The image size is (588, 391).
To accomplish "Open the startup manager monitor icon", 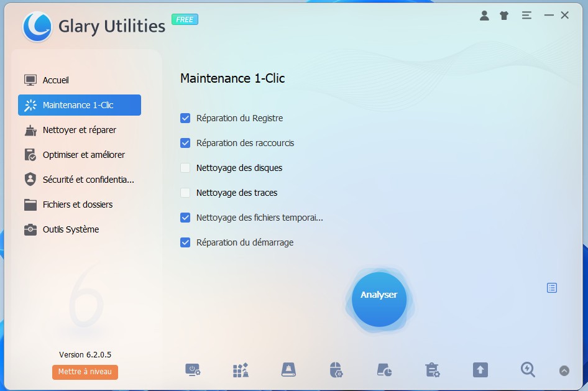I will coord(193,370).
